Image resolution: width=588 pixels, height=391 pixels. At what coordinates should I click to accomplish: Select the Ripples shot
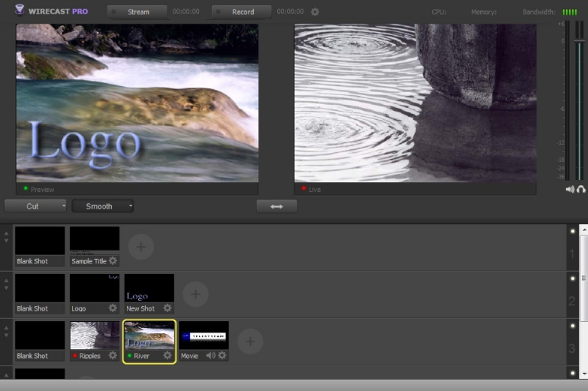point(95,341)
